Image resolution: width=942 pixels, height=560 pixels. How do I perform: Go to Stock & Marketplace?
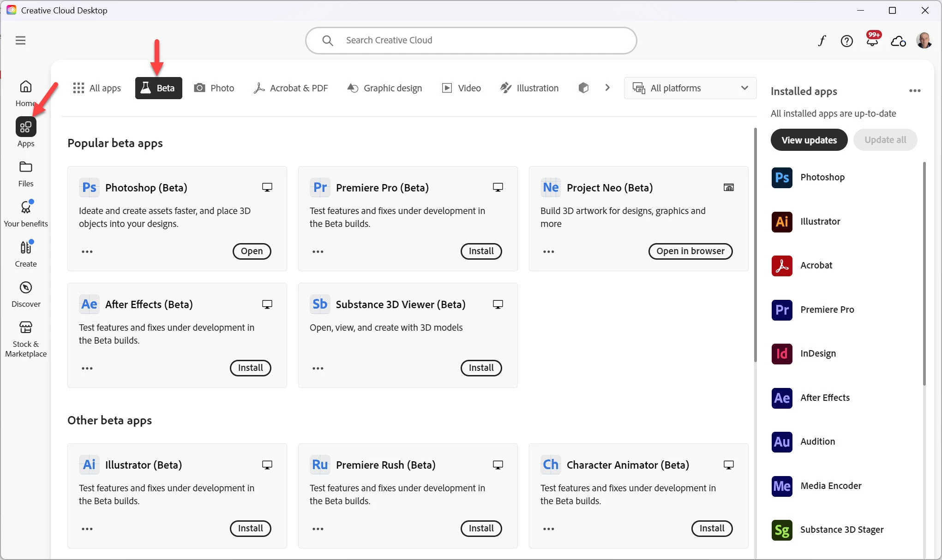tap(26, 339)
